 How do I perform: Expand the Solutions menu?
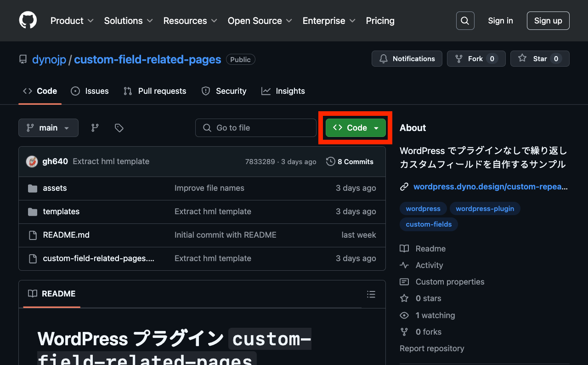click(129, 21)
